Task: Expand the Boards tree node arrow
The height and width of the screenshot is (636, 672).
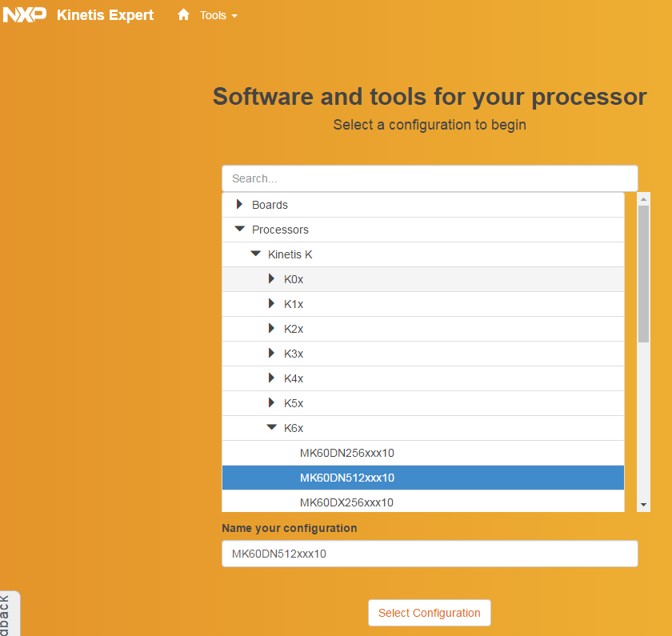Action: (239, 205)
